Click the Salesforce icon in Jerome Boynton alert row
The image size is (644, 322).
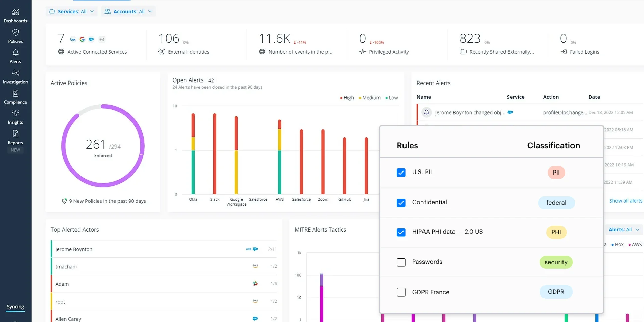tap(510, 112)
